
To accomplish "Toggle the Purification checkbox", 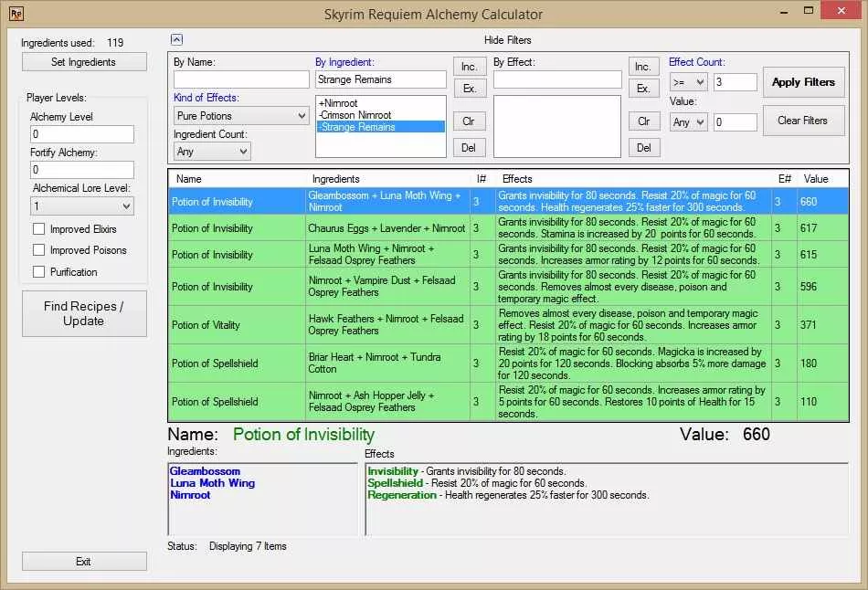I will point(38,272).
